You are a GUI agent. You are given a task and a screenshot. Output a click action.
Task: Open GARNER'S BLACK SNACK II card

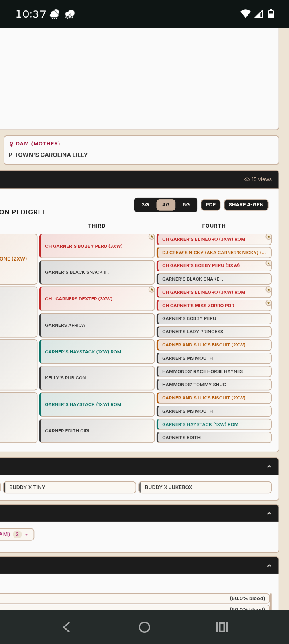click(x=97, y=272)
